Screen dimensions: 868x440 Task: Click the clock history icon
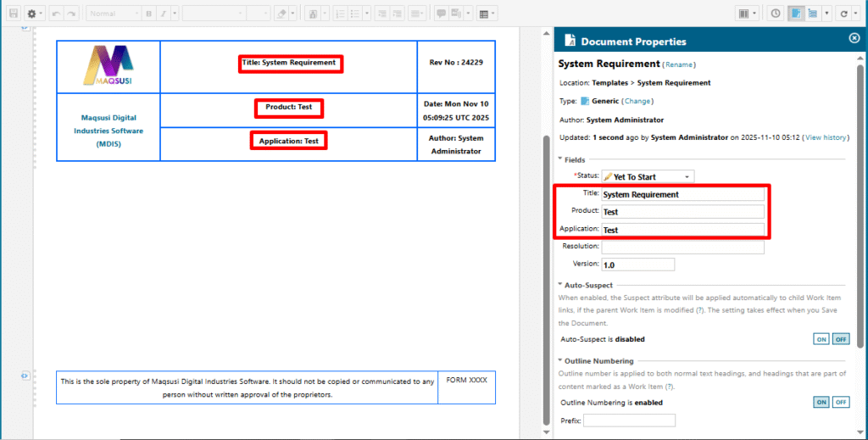point(776,14)
